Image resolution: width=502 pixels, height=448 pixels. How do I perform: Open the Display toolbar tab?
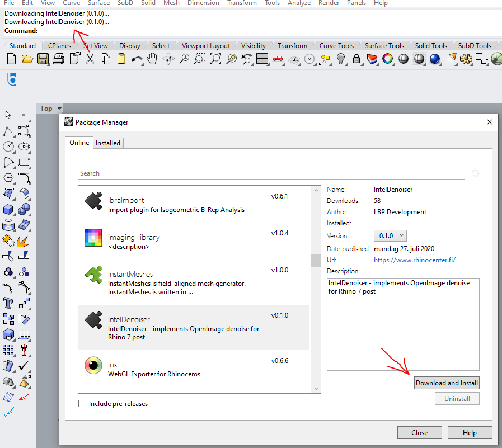tap(130, 46)
